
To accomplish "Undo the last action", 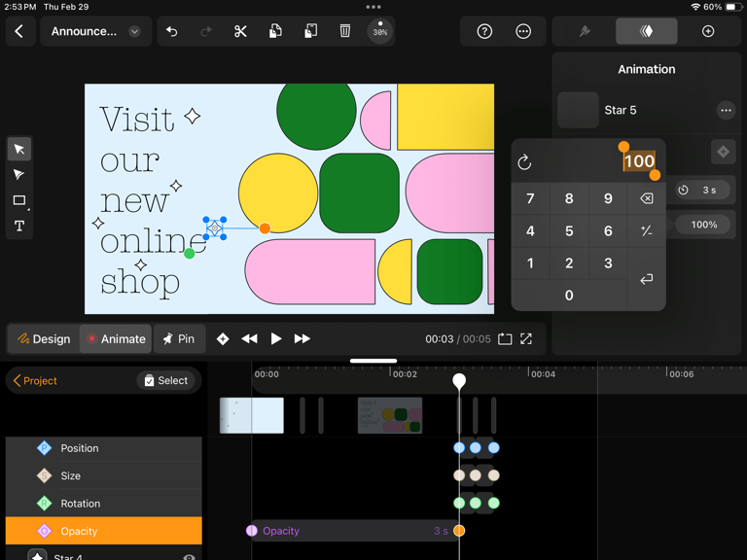I will [171, 31].
